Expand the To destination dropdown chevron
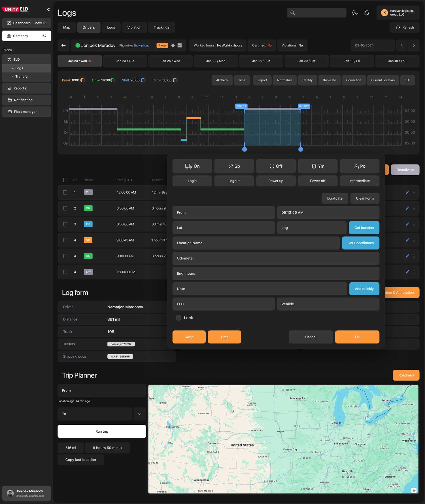 140,414
